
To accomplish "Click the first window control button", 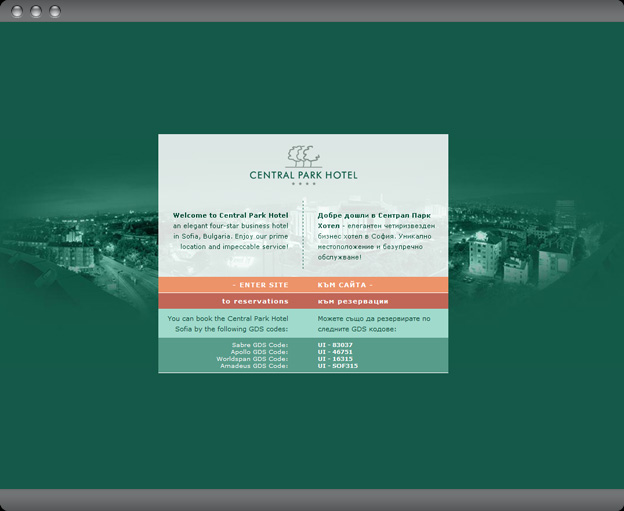I will tap(17, 11).
